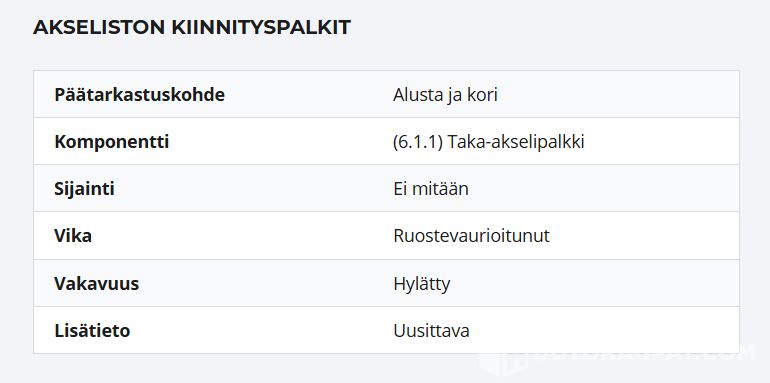Screen dimensions: 770x383
Task: Select the Komponentti row label
Action: 111,142
